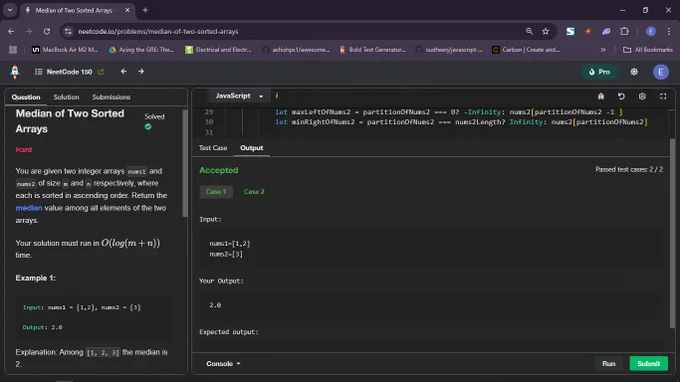Screen dimensions: 680x382
Task: Open sudheerj/javascript bookmark
Action: pyautogui.click(x=449, y=50)
